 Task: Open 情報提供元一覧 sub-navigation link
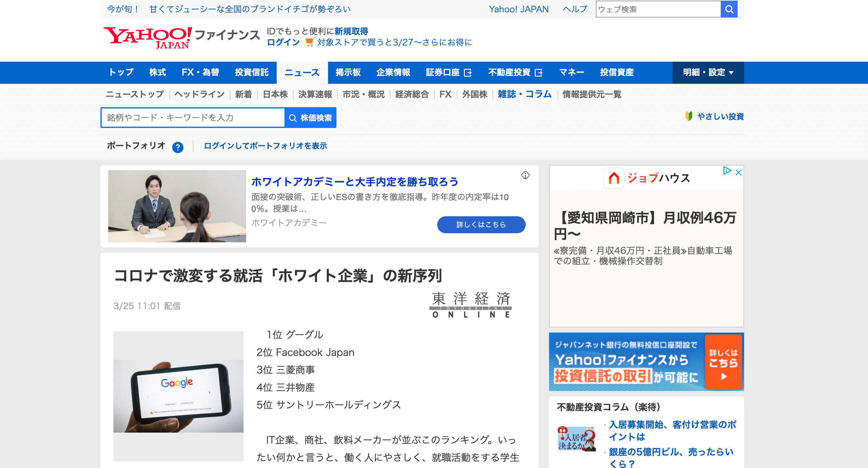592,94
